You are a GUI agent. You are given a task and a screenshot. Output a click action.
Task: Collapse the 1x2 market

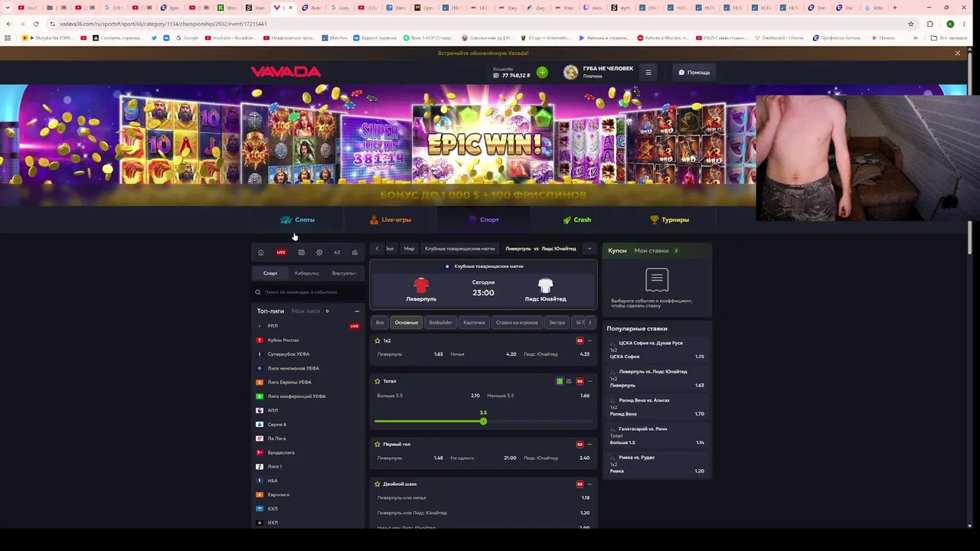590,341
